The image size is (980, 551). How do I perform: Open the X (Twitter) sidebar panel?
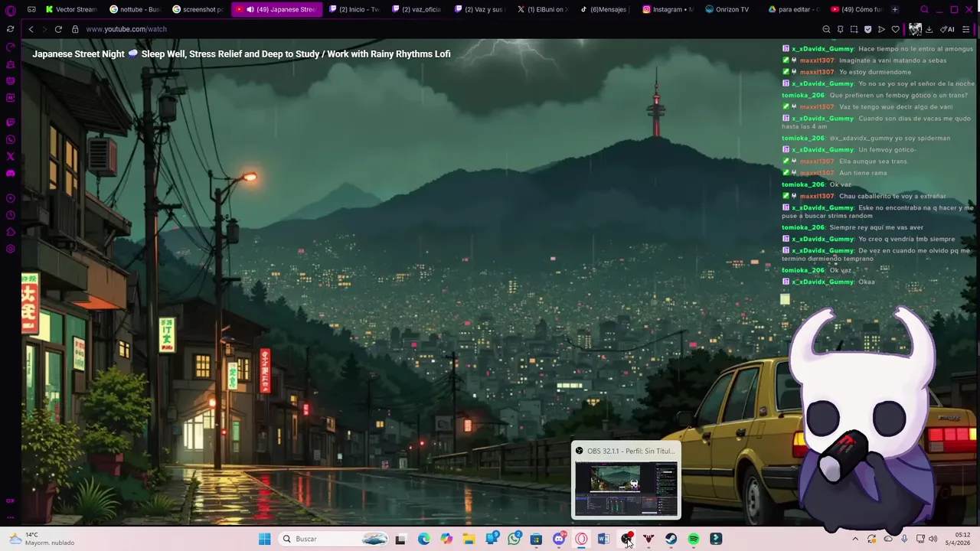point(11,156)
